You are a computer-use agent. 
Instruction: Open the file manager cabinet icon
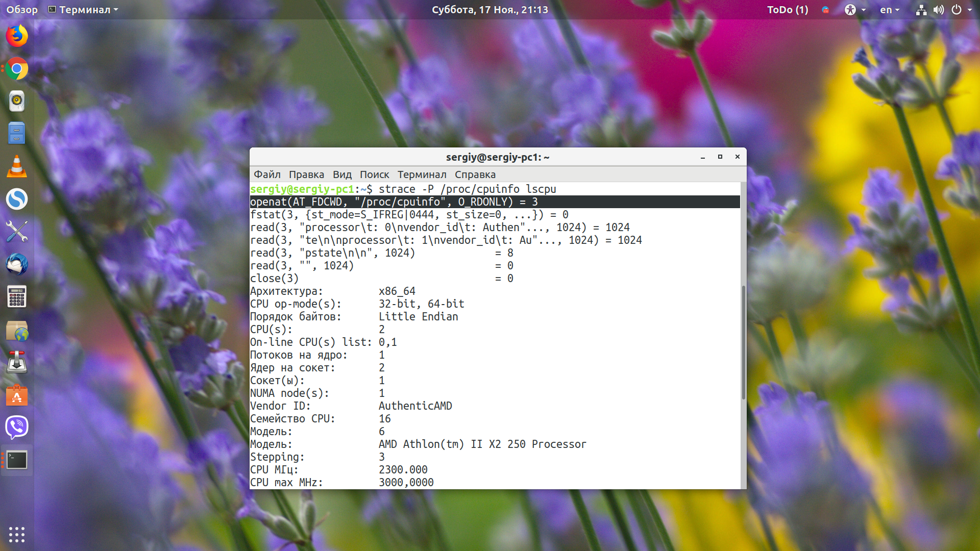coord(17,134)
